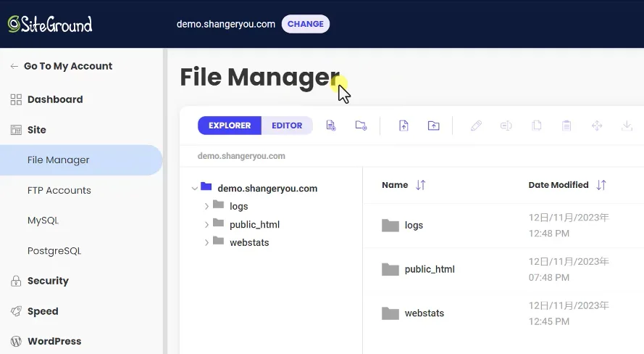The image size is (644, 354).
Task: Click the File Upload icon
Action: click(x=403, y=125)
